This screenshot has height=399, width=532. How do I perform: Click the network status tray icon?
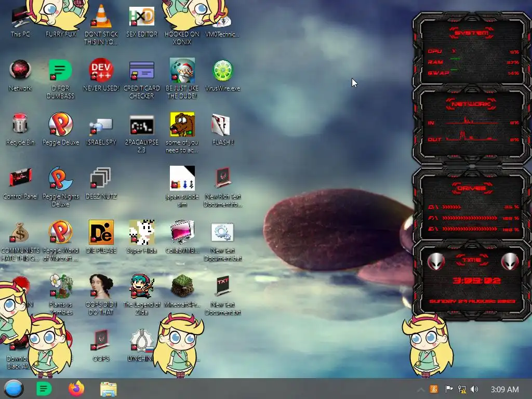[461, 389]
